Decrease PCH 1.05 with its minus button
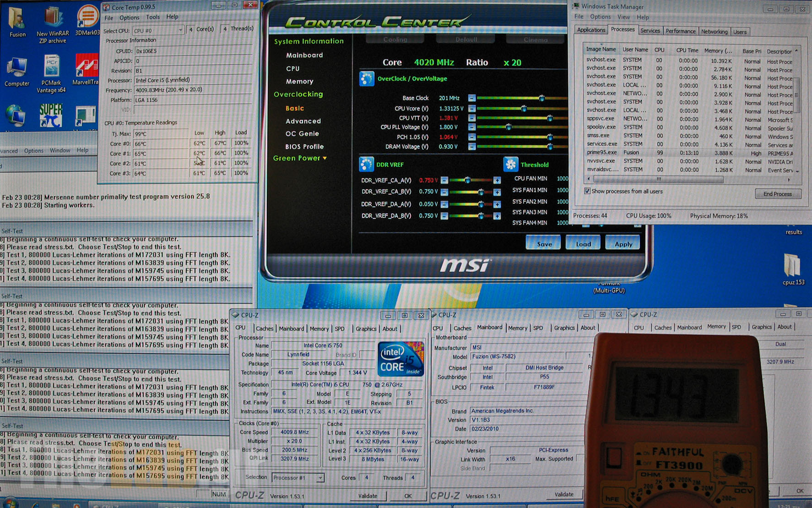The image size is (812, 508). (x=471, y=137)
